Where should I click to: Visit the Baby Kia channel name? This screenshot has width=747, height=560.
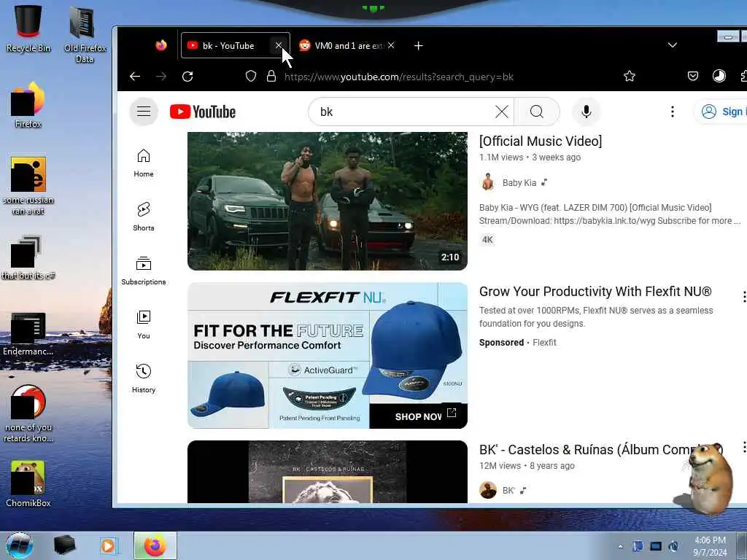click(x=519, y=183)
